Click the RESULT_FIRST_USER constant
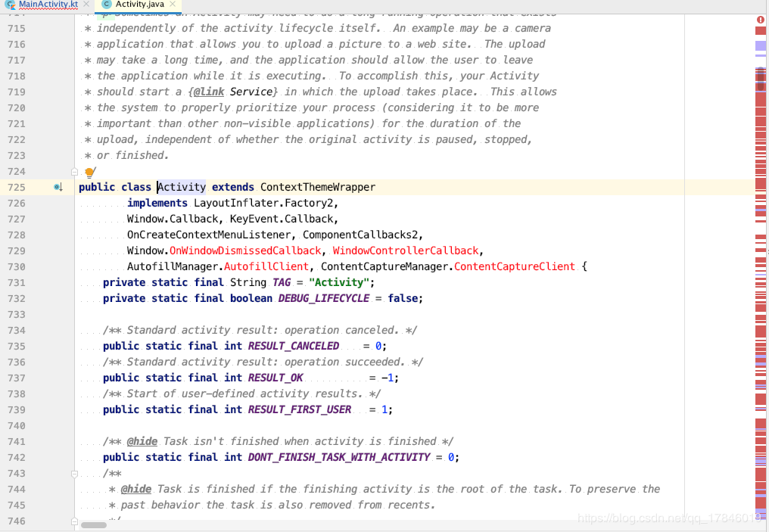 300,410
